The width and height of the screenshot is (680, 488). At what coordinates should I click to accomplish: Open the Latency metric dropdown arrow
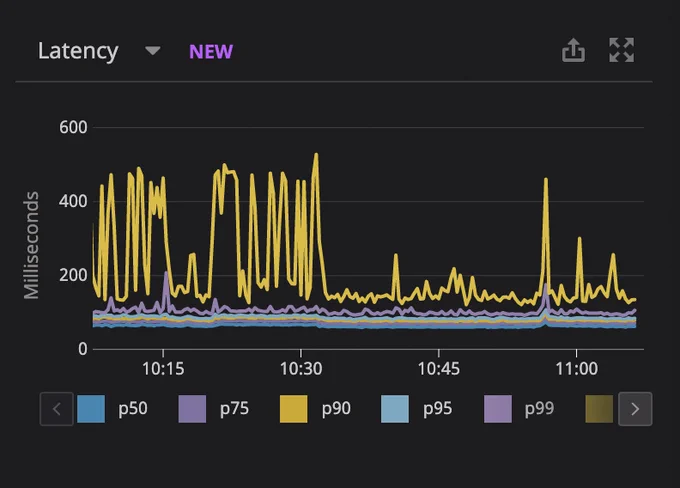(153, 51)
